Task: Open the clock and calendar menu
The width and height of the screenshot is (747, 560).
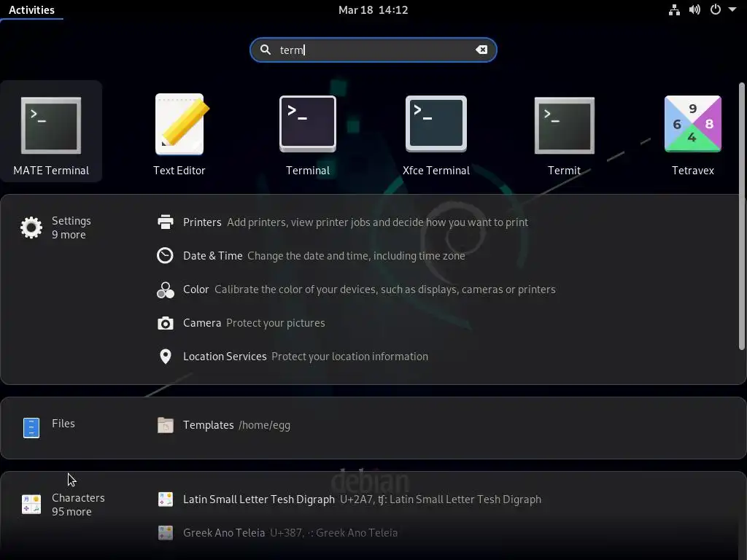Action: pos(373,10)
